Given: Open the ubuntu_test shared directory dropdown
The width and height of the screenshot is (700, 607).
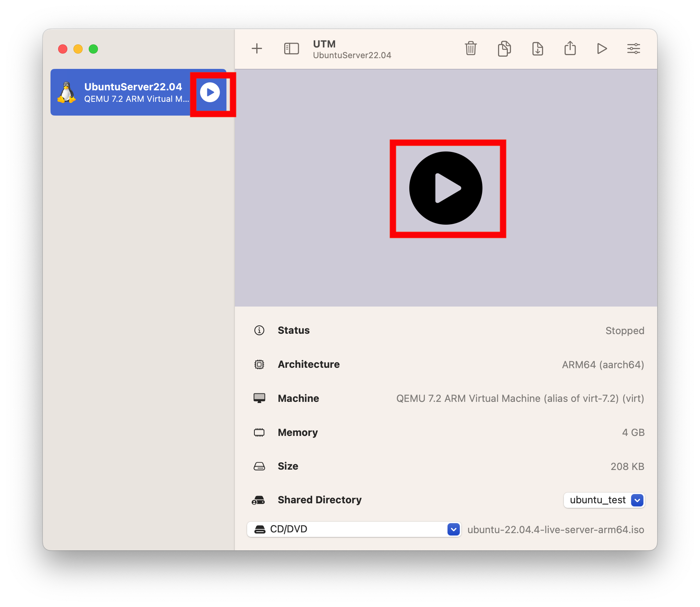Looking at the screenshot, I should coord(604,500).
